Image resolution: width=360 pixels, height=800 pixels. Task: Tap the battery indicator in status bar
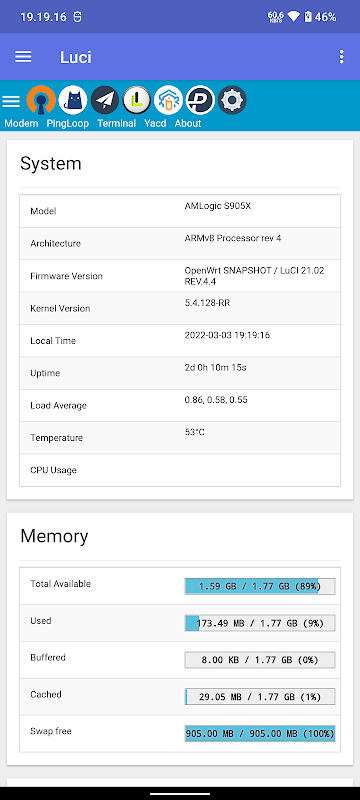(x=307, y=17)
